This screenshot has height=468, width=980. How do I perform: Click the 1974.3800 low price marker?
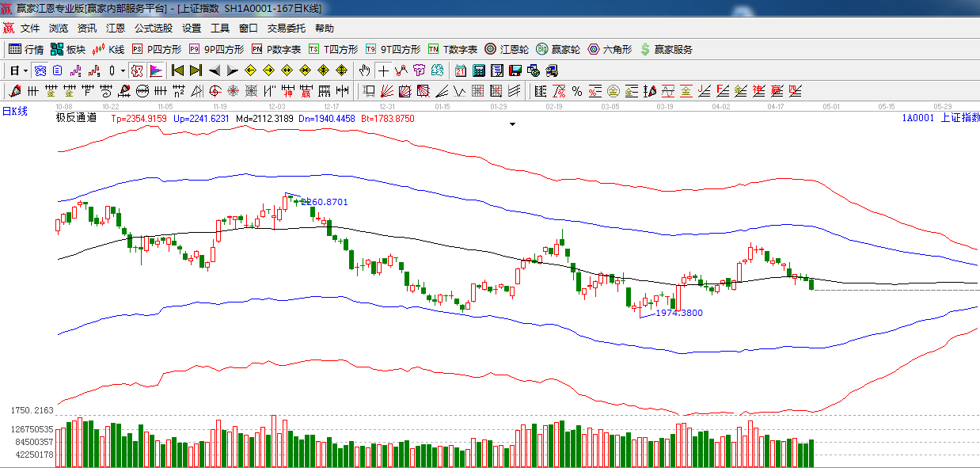tap(679, 313)
